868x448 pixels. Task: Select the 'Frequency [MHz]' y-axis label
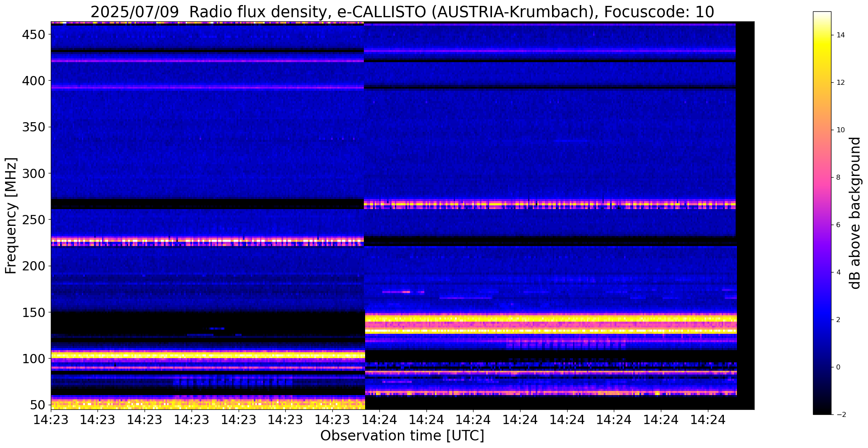(11, 215)
